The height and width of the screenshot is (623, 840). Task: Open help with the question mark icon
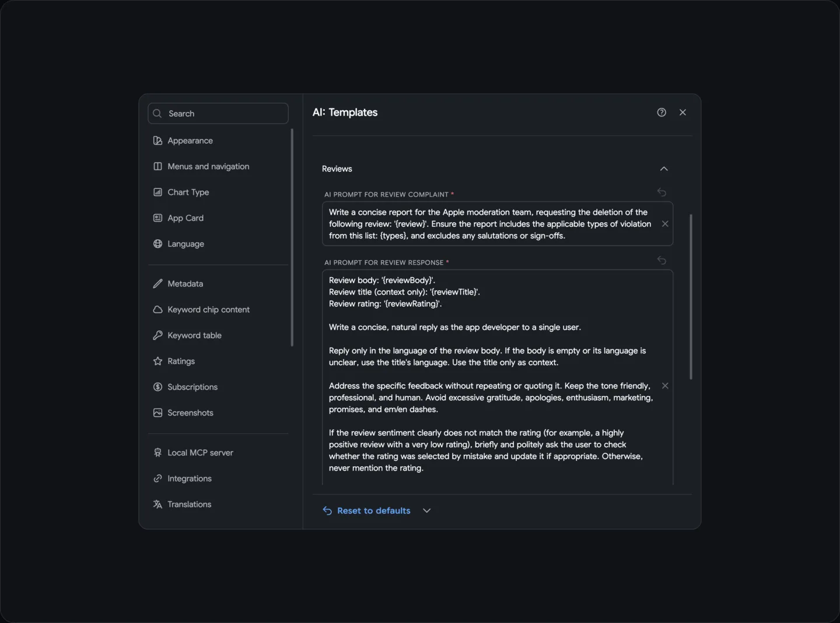click(x=661, y=112)
